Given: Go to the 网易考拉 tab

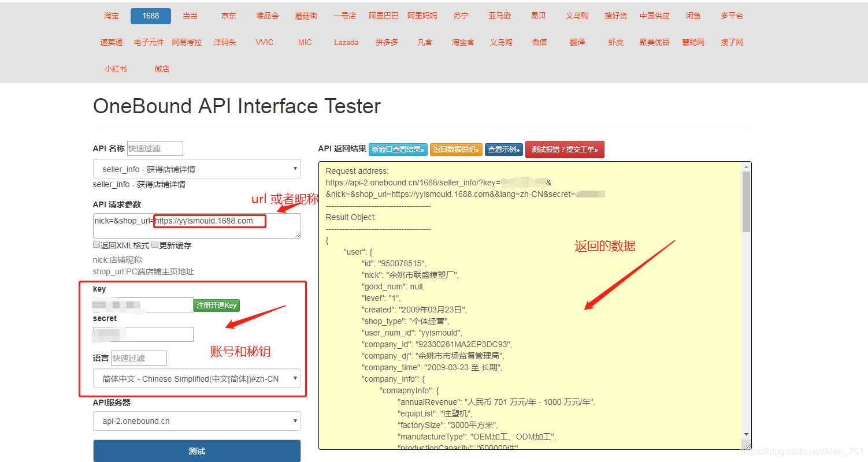Looking at the screenshot, I should tap(187, 43).
